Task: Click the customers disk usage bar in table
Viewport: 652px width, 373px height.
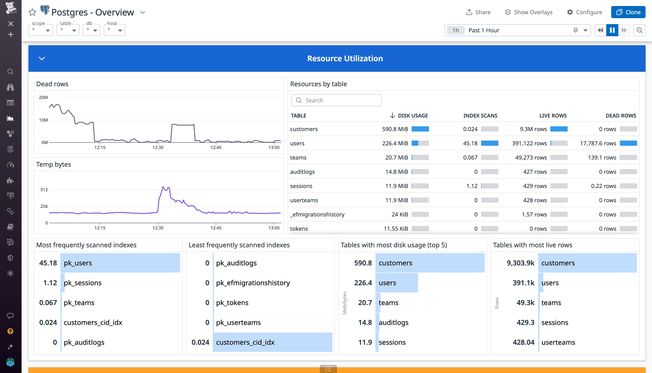Action: tap(420, 129)
